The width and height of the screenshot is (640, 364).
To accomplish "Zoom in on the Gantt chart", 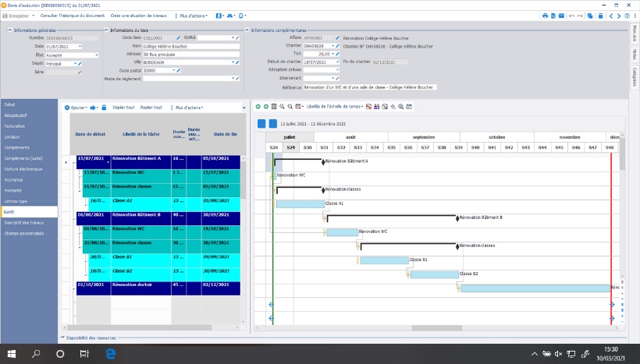I will 282,106.
